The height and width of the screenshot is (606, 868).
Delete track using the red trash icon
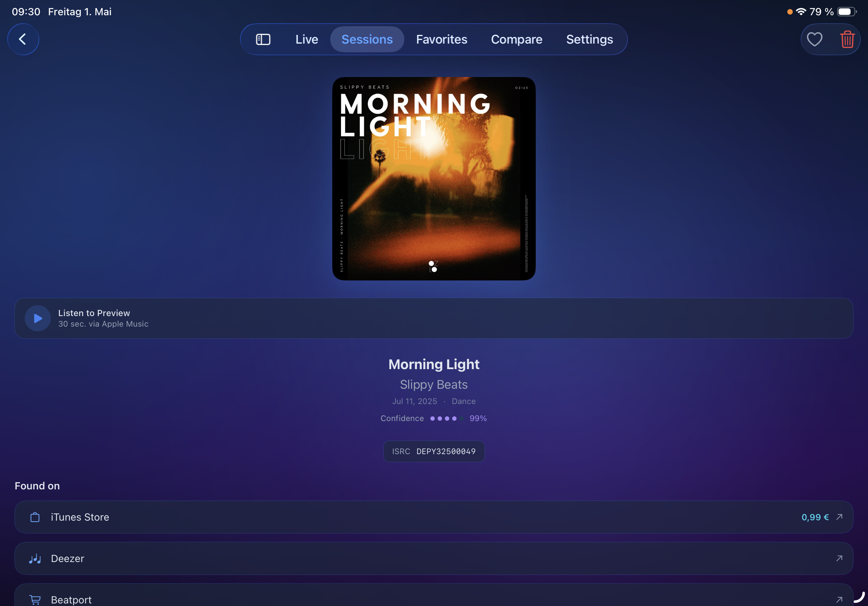(847, 39)
